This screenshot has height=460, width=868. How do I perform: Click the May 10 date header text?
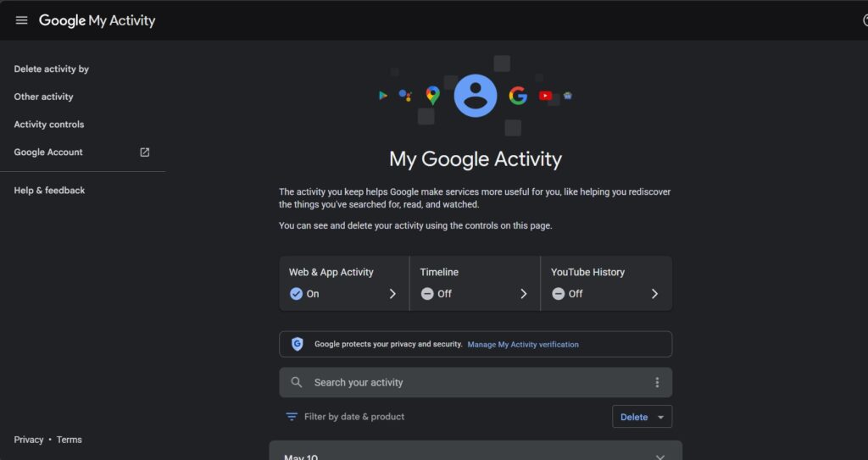tap(301, 457)
